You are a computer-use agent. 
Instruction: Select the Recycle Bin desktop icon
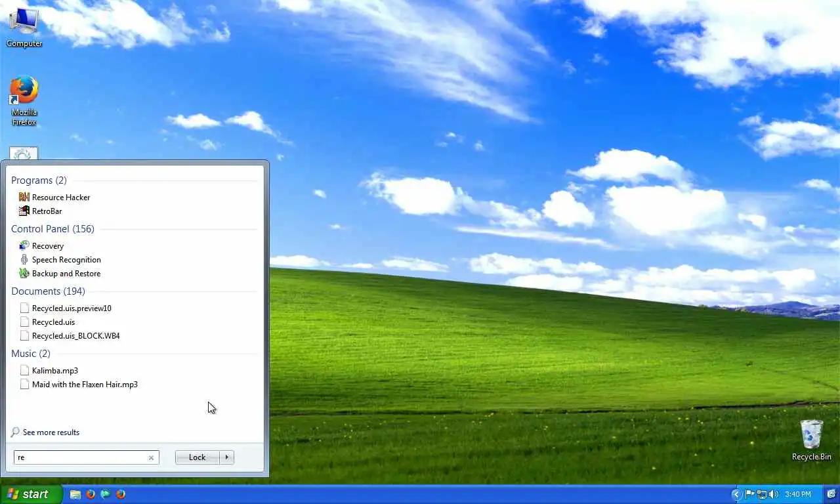point(812,440)
